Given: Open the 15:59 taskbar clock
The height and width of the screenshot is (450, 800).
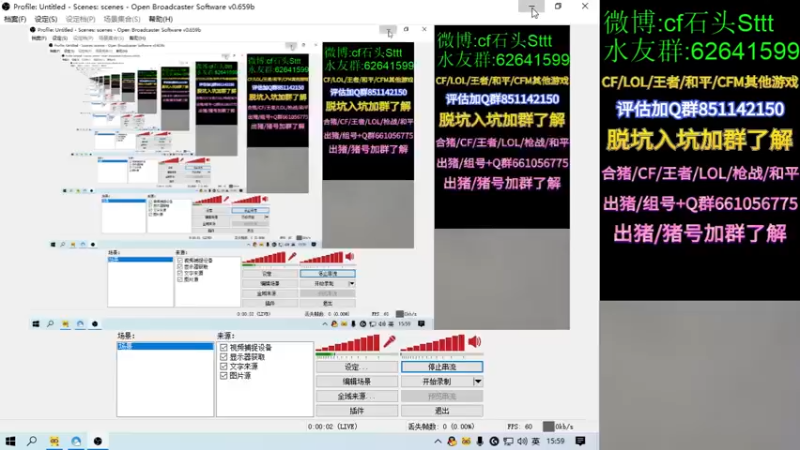Looking at the screenshot, I should pyautogui.click(x=555, y=441).
